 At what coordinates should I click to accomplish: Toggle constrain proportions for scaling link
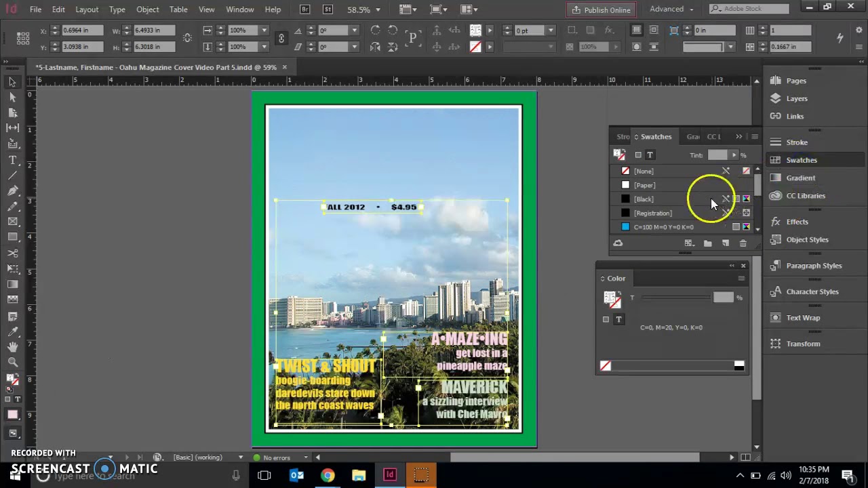(281, 39)
